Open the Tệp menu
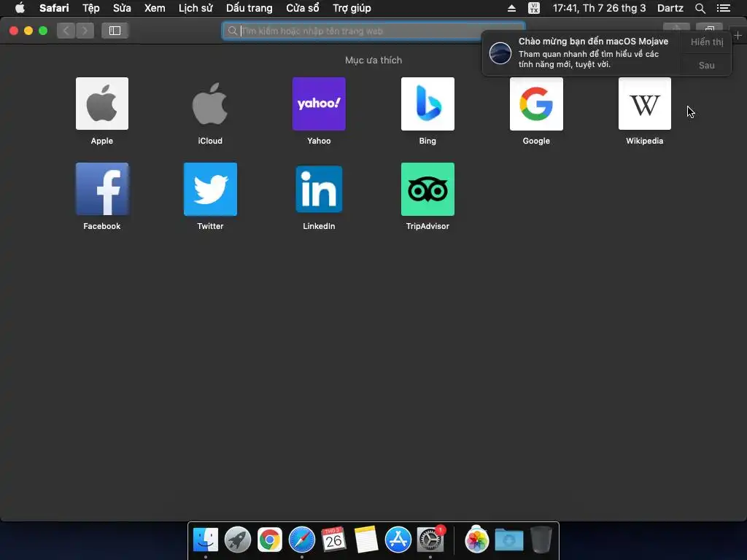Screen dimensions: 747x560 [x=91, y=8]
